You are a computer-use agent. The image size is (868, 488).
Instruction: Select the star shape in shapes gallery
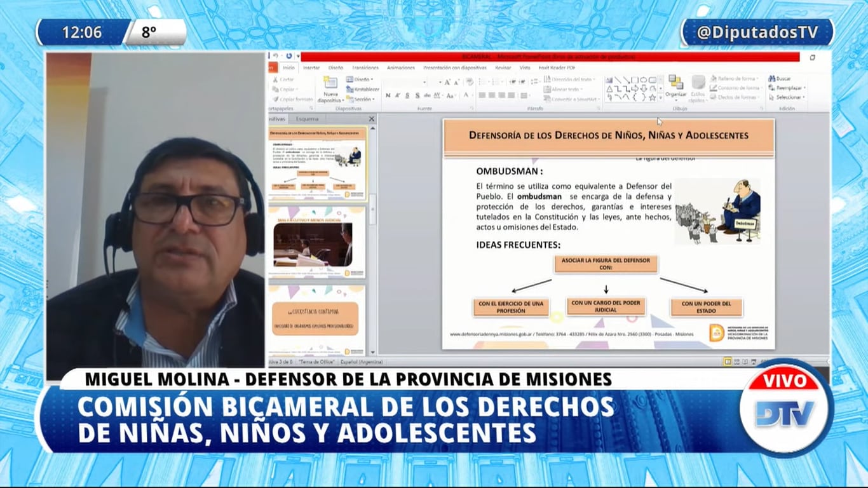[x=652, y=98]
